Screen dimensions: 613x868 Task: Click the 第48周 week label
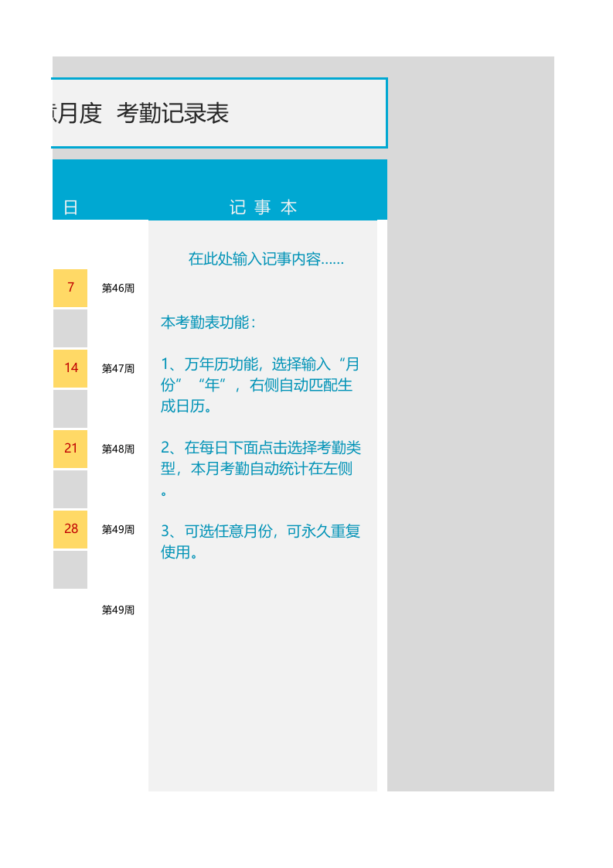click(117, 449)
